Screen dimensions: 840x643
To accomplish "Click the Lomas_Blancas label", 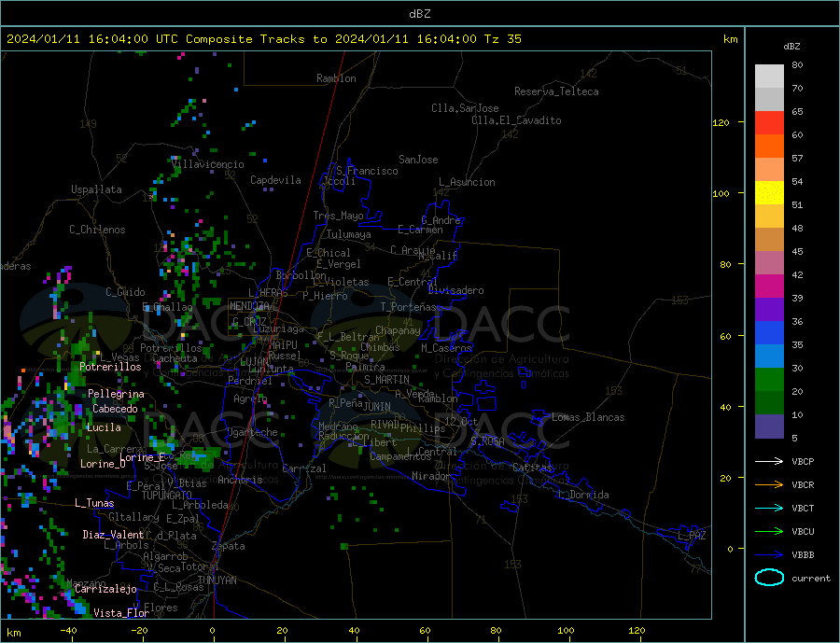I will tap(588, 417).
